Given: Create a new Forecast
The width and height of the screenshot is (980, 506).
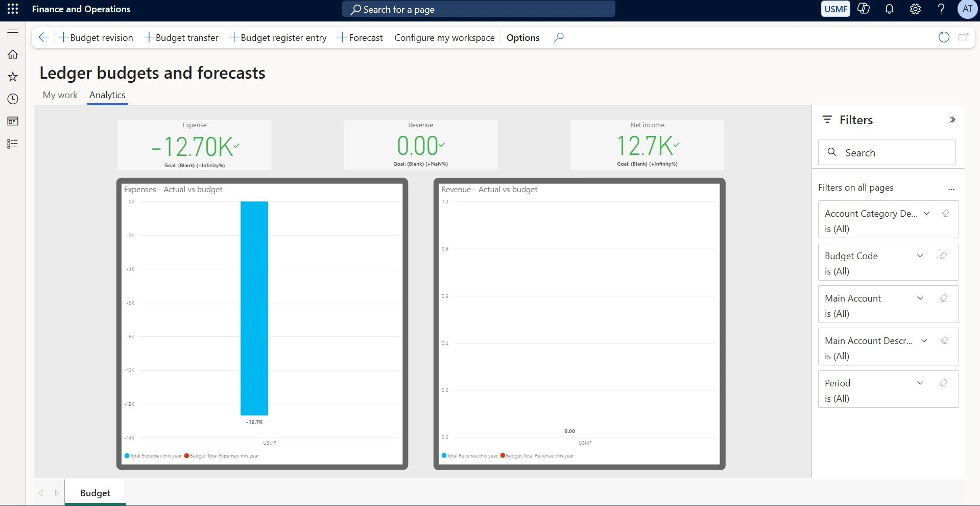Looking at the screenshot, I should [360, 38].
